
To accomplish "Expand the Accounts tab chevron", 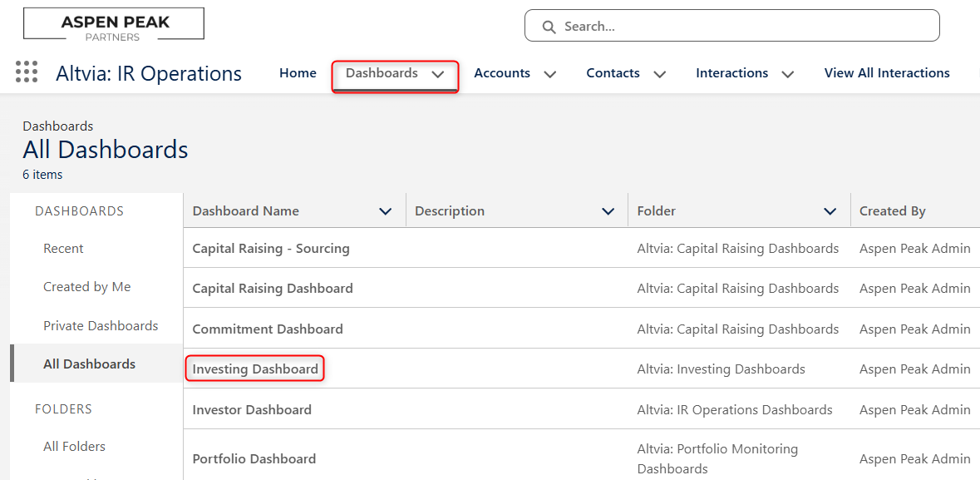I will 550,74.
